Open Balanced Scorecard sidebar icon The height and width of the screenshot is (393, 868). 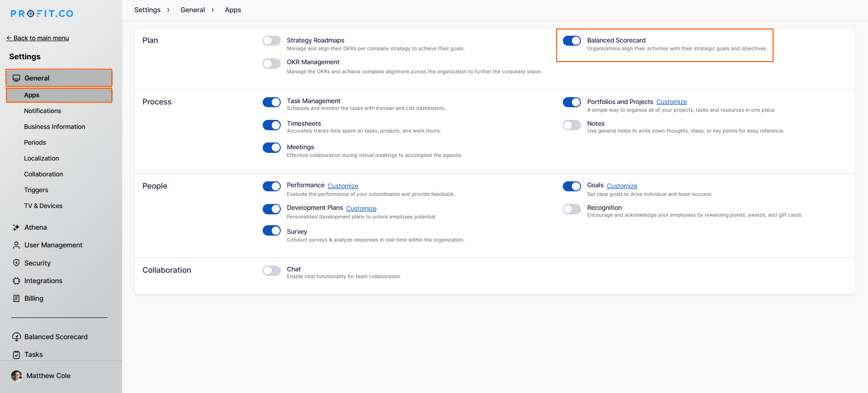tap(16, 337)
